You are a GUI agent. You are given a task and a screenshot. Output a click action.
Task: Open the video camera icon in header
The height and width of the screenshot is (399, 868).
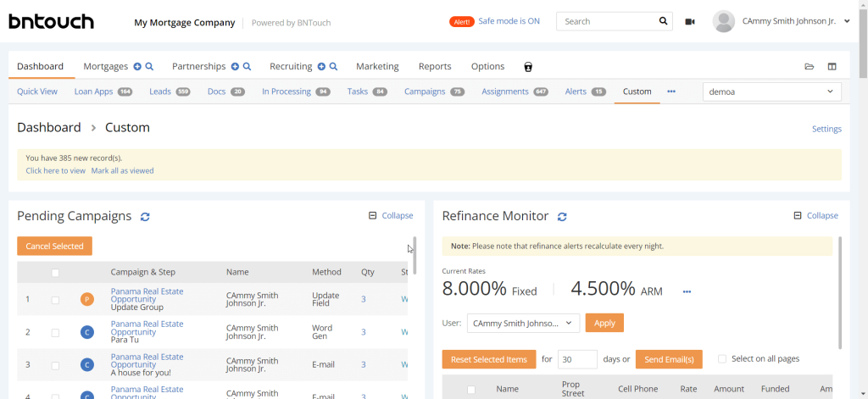click(x=690, y=21)
